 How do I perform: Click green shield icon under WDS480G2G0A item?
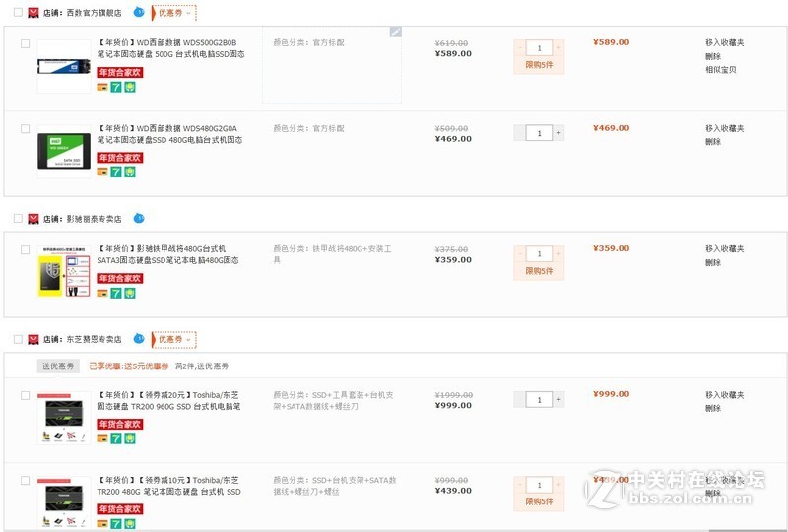tap(130, 172)
